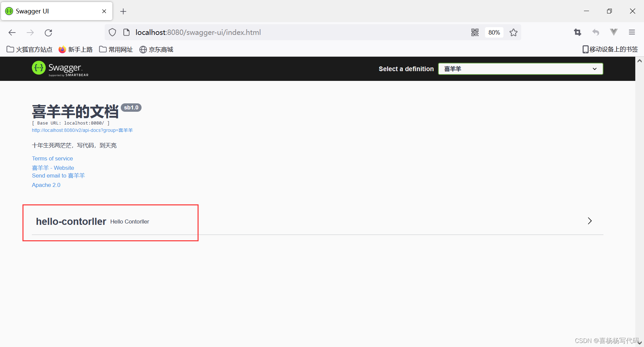Bookmark the page via the star icon
This screenshot has width=644, height=347.
[514, 32]
